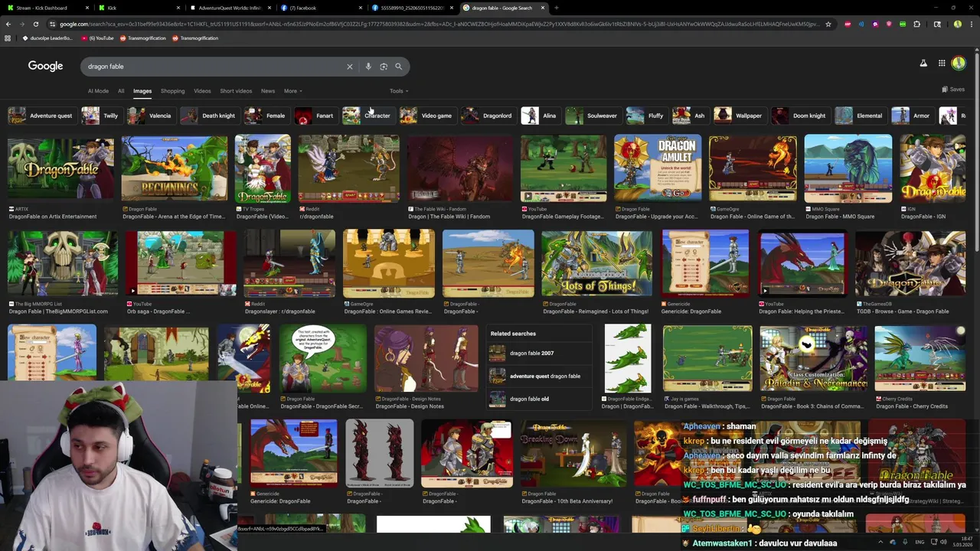The image size is (980, 551).
Task: Filter images by Twilly chip
Action: pos(101,116)
